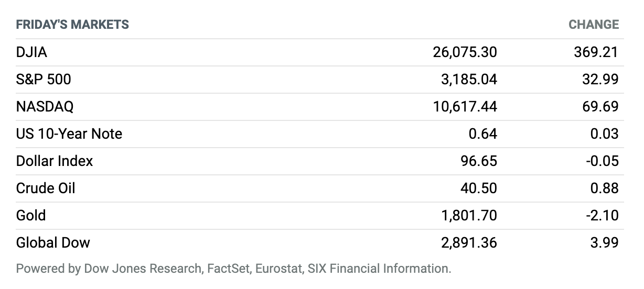Click the Gold change -2.10

(x=602, y=215)
